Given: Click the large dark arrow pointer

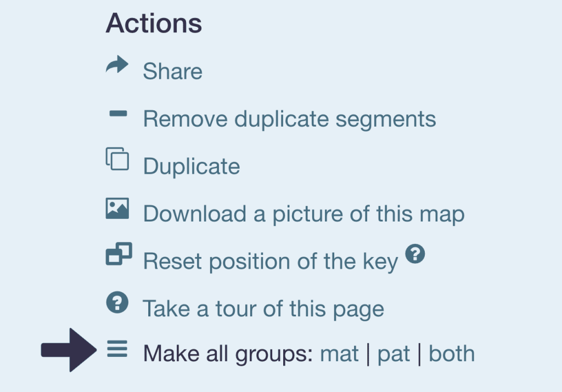Looking at the screenshot, I should coord(68,349).
